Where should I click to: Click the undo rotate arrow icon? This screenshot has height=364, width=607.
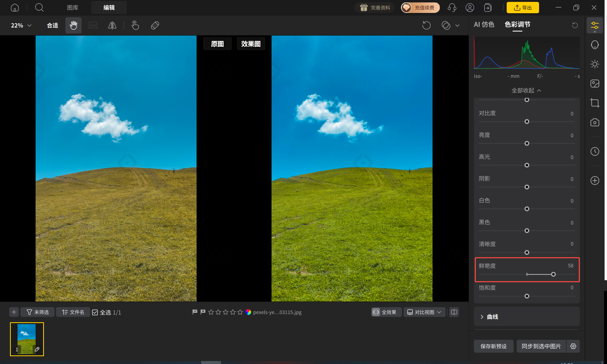point(426,25)
